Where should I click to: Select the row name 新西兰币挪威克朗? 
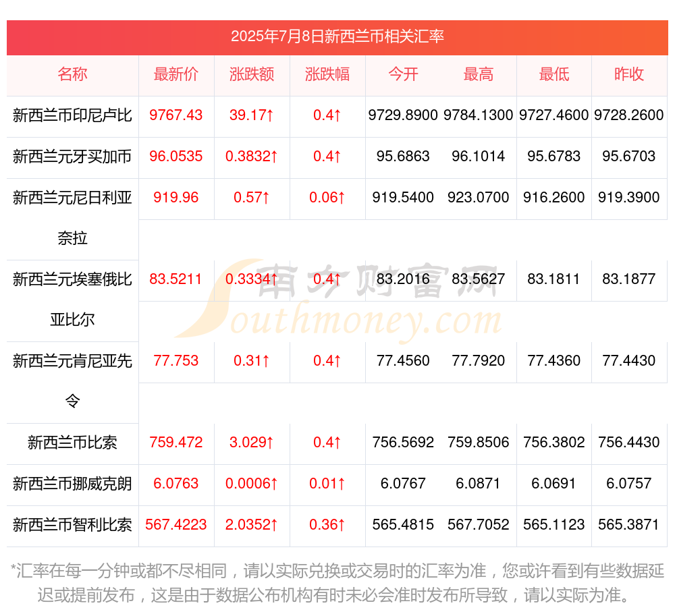[72, 484]
